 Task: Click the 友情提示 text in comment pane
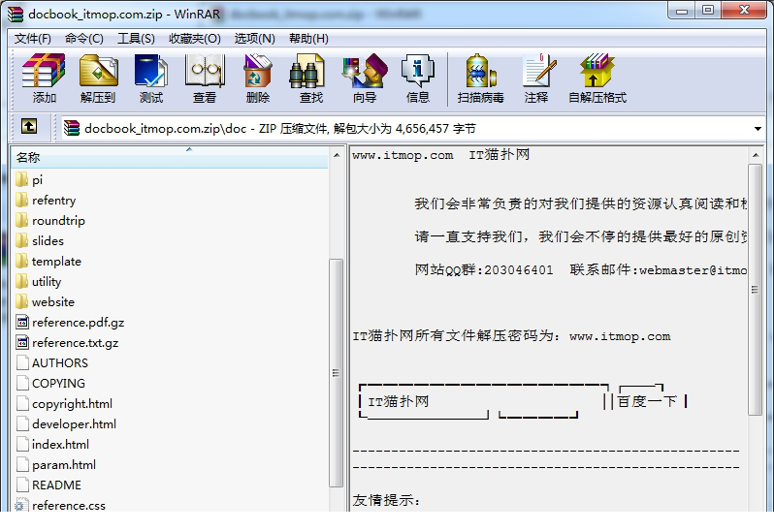[386, 500]
